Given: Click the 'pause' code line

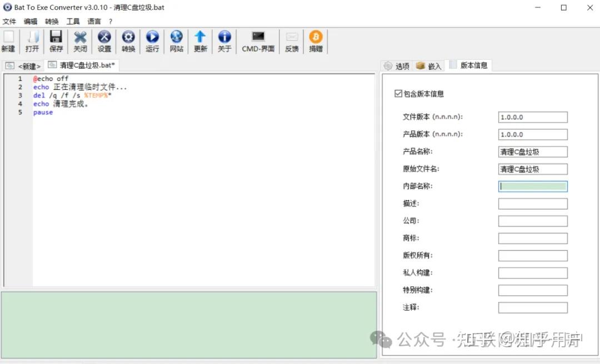Looking at the screenshot, I should pos(43,113).
